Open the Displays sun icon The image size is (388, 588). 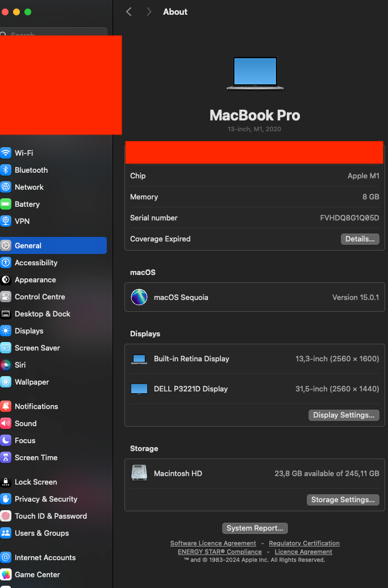(x=6, y=331)
